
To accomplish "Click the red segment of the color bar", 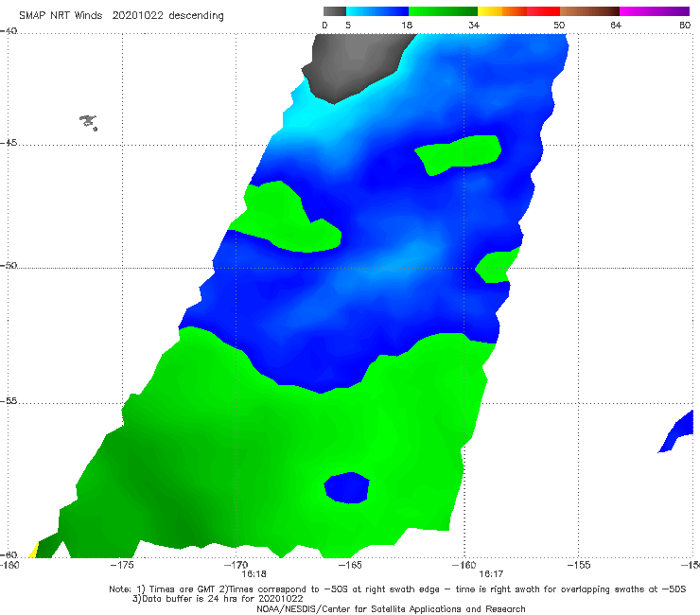I will click(543, 11).
